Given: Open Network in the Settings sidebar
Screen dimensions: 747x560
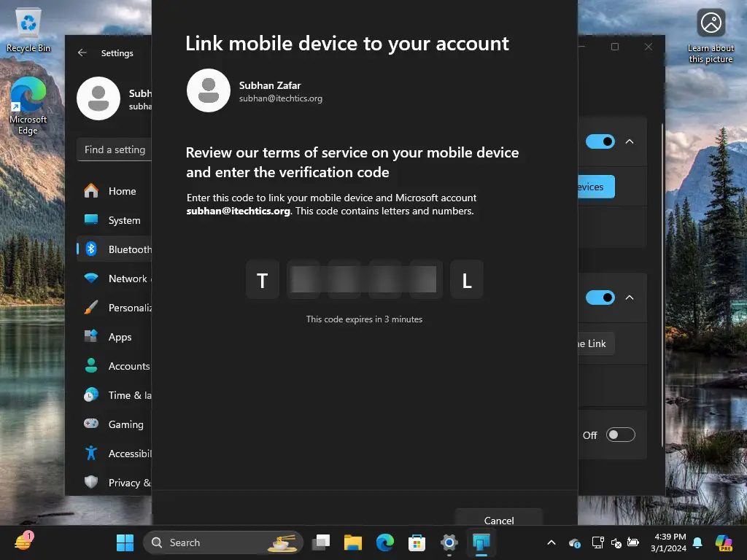Looking at the screenshot, I should [x=115, y=279].
